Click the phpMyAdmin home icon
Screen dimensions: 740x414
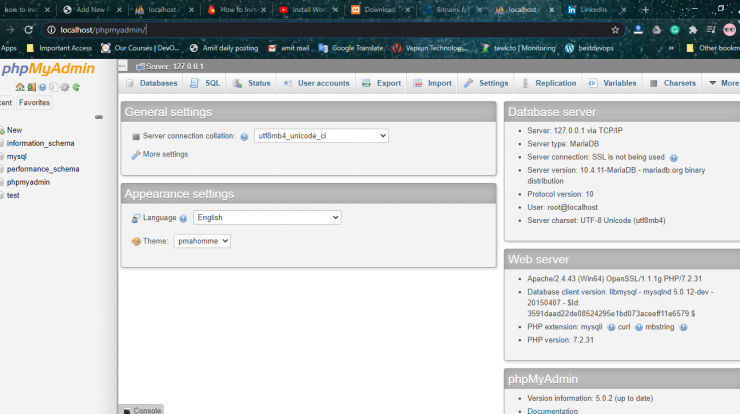click(19, 87)
